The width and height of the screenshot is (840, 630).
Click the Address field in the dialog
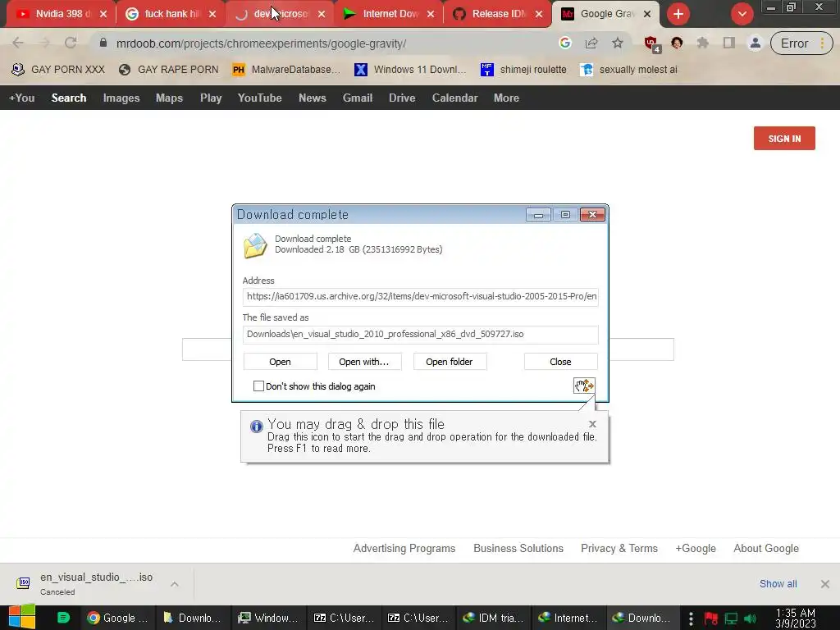pos(421,297)
